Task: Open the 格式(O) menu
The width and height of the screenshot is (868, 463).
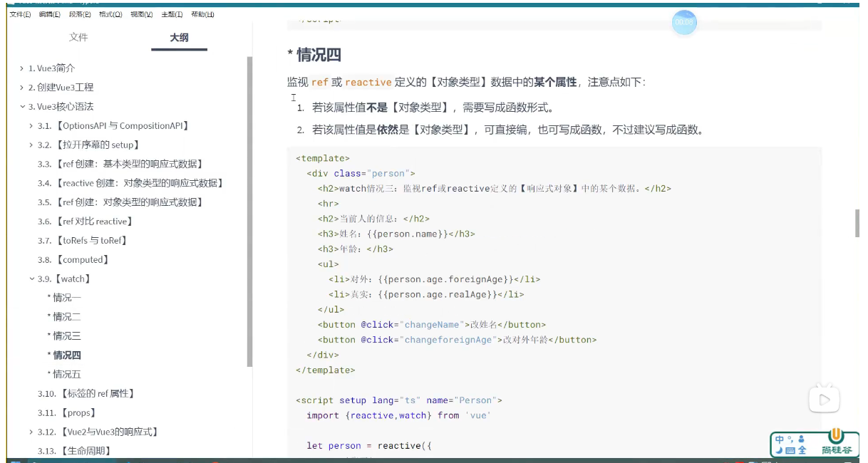Action: pos(110,14)
